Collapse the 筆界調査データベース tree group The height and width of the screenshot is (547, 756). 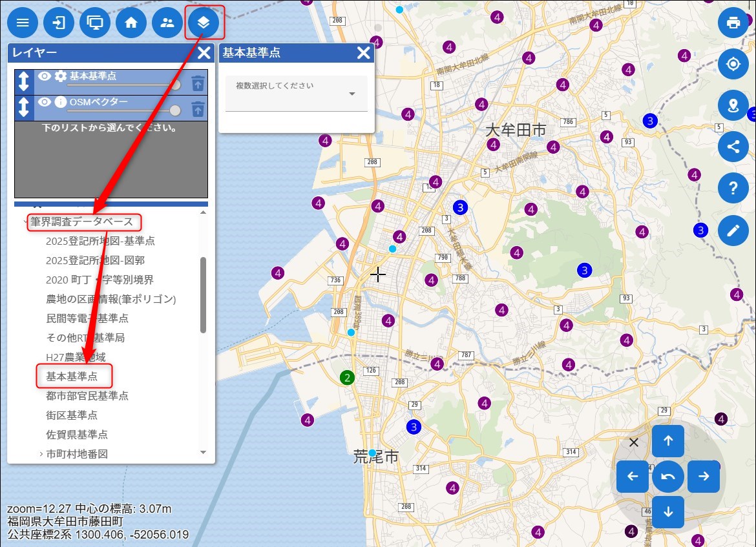[x=26, y=222]
